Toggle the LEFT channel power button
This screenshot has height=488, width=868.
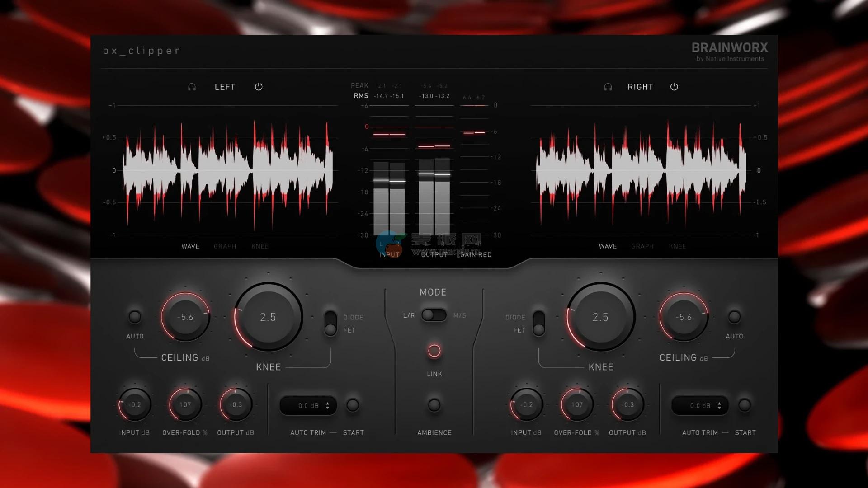point(259,87)
